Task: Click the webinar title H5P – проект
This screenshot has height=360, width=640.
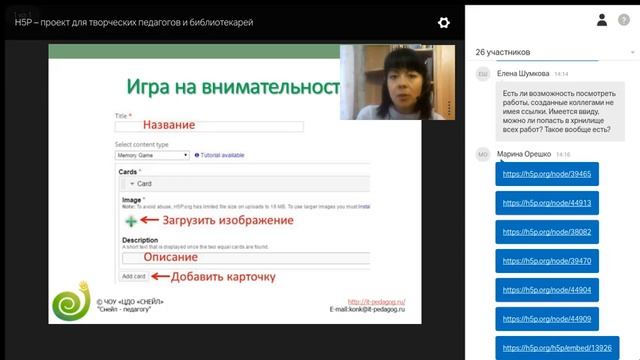Action: click(134, 22)
